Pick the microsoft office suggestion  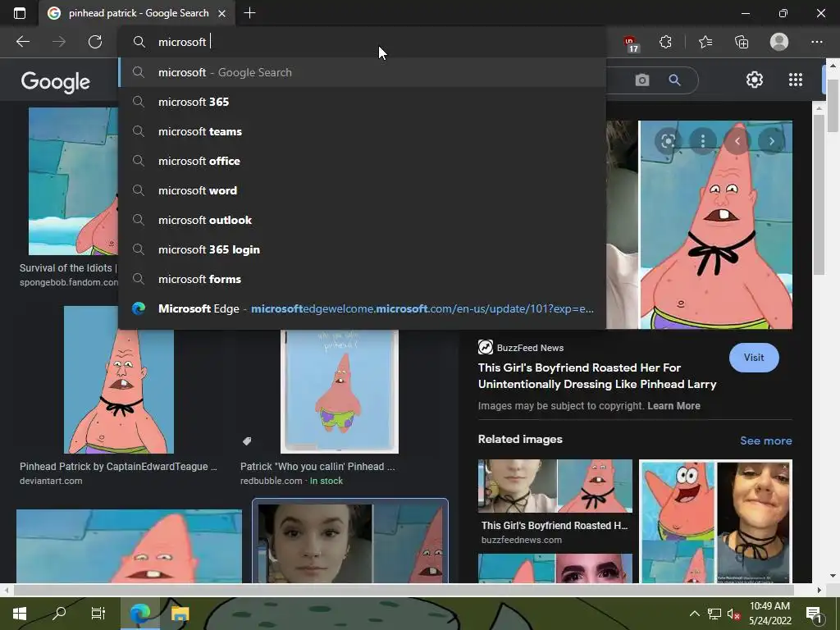(x=362, y=161)
